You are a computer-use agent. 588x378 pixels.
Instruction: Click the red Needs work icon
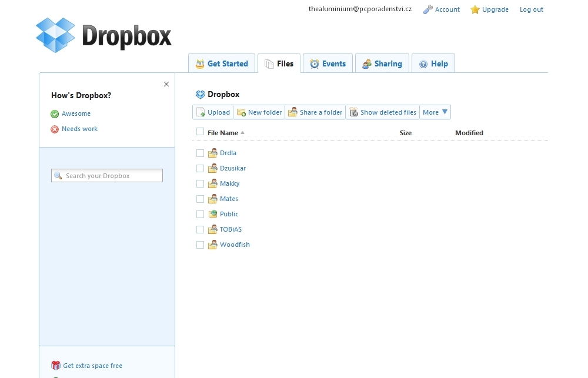tap(55, 129)
